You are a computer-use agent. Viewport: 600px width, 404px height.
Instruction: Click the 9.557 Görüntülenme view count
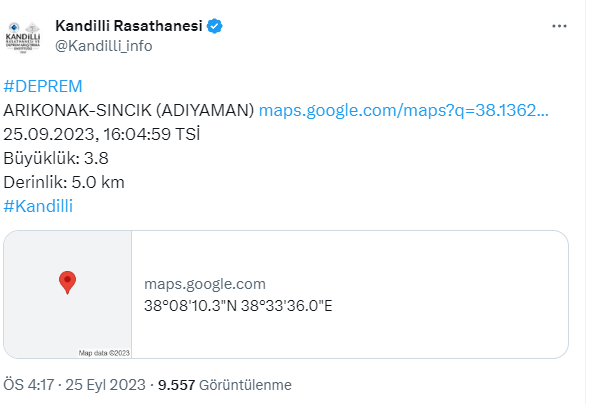click(225, 385)
